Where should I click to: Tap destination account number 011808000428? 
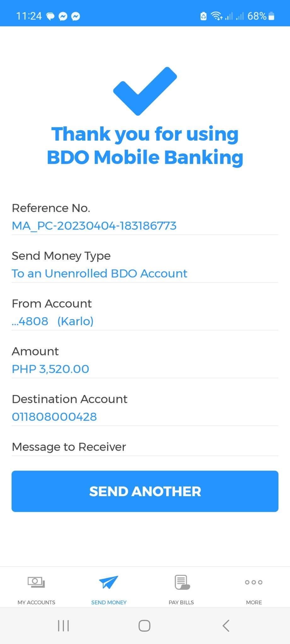coord(54,417)
